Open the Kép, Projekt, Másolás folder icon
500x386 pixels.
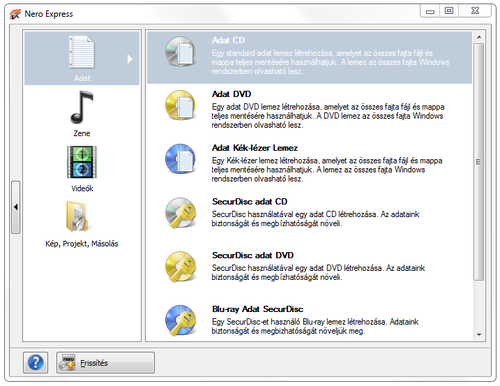pos(78,216)
